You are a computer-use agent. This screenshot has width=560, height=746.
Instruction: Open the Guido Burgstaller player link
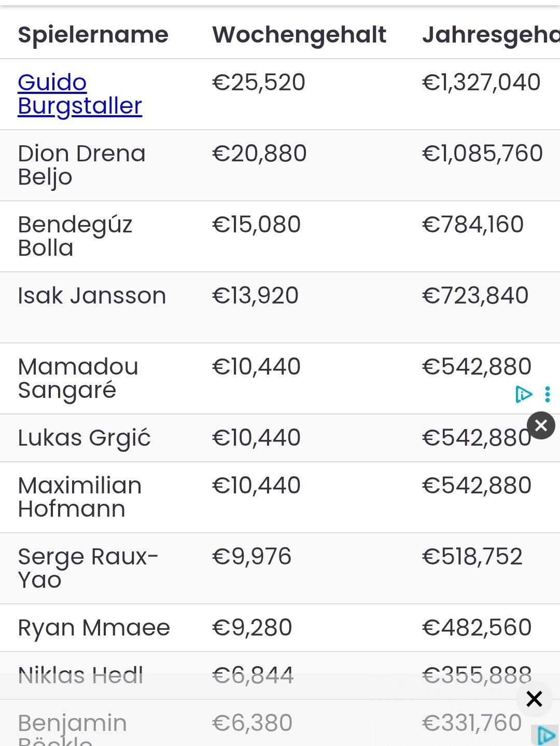80,94
